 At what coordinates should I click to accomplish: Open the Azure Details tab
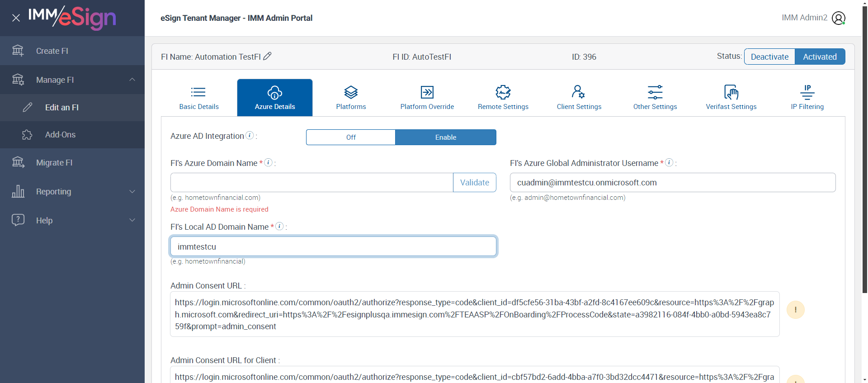[x=275, y=98]
